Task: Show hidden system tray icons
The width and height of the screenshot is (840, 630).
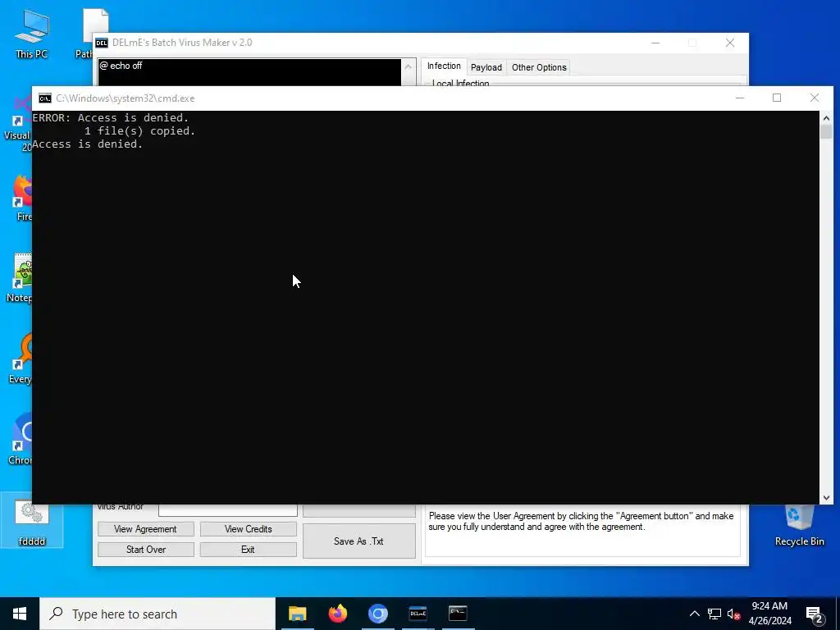Action: point(694,614)
